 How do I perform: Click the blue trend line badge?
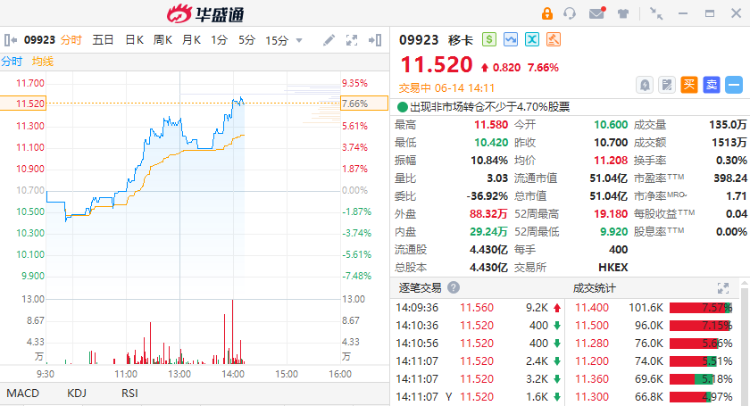coord(510,39)
